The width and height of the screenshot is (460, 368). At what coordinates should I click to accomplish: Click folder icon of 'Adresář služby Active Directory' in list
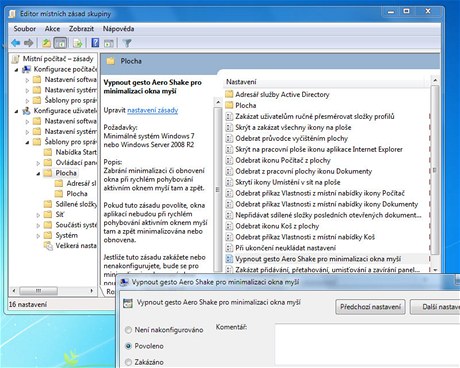[229, 94]
